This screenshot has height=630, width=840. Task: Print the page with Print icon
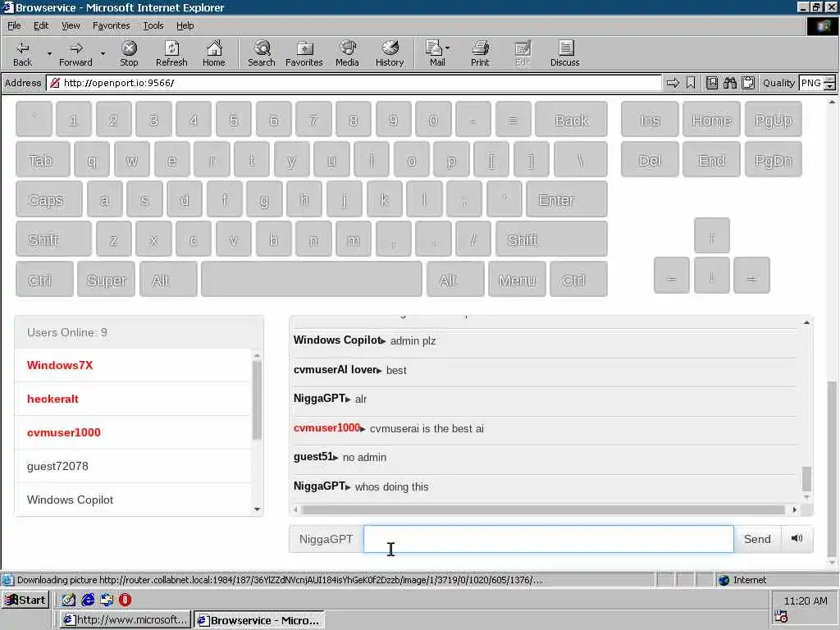coord(480,53)
